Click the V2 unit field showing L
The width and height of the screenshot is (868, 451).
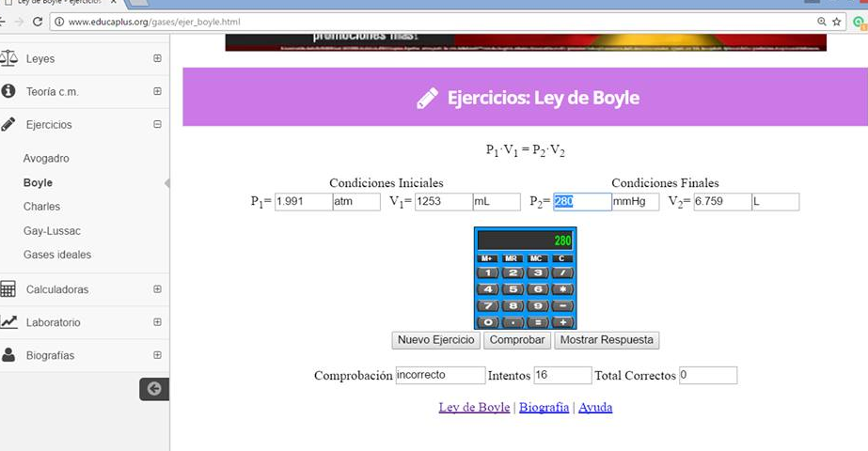click(x=776, y=201)
